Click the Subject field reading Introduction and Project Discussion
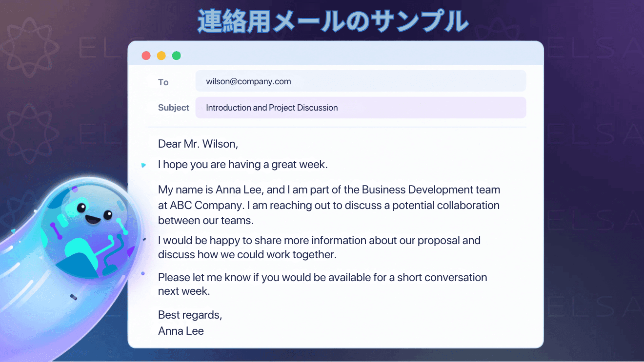Image resolution: width=644 pixels, height=362 pixels. click(x=361, y=108)
